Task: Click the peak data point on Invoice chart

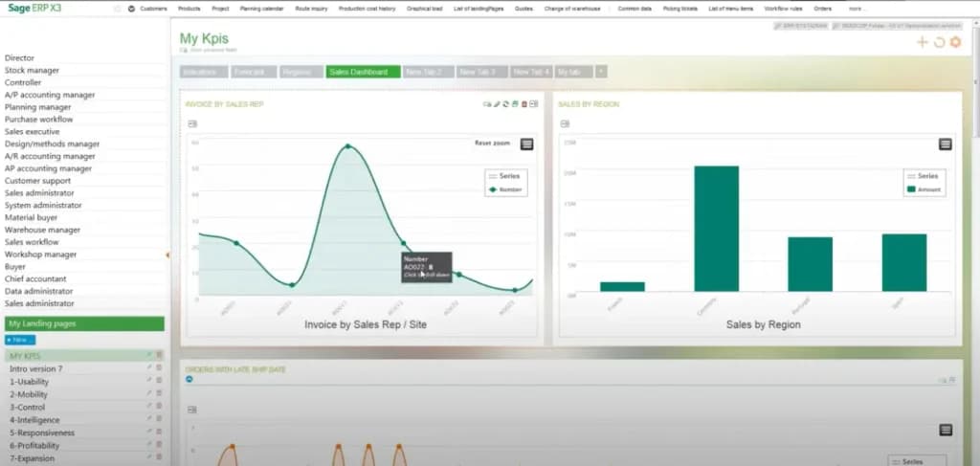Action: coord(347,146)
